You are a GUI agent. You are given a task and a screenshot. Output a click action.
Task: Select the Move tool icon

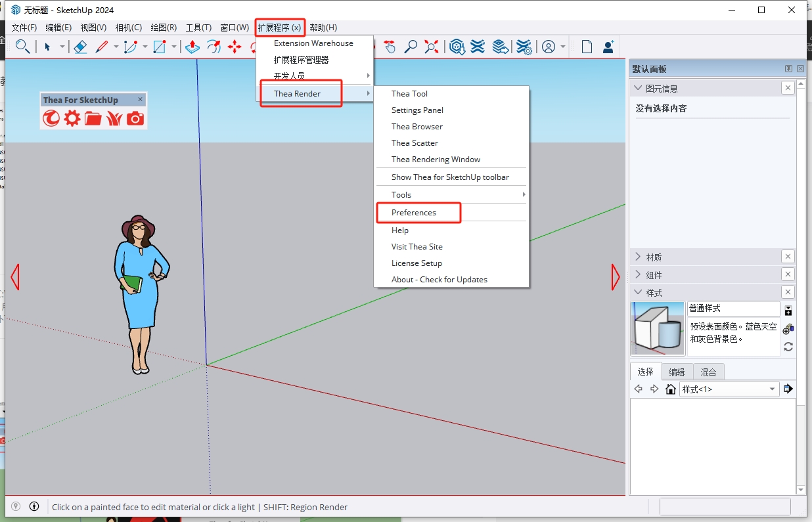[235, 47]
